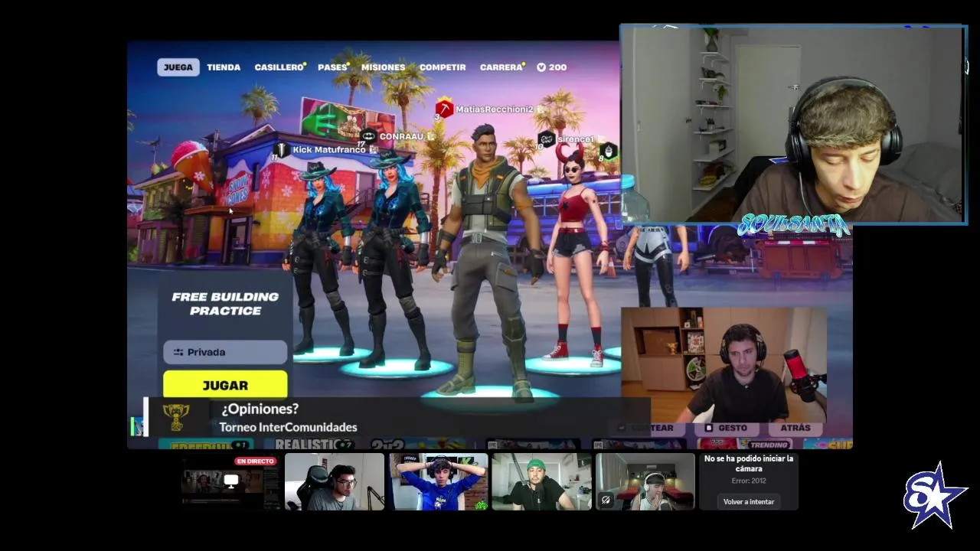Click the V-Bucks 200 balance
The image size is (980, 551).
[x=551, y=67]
